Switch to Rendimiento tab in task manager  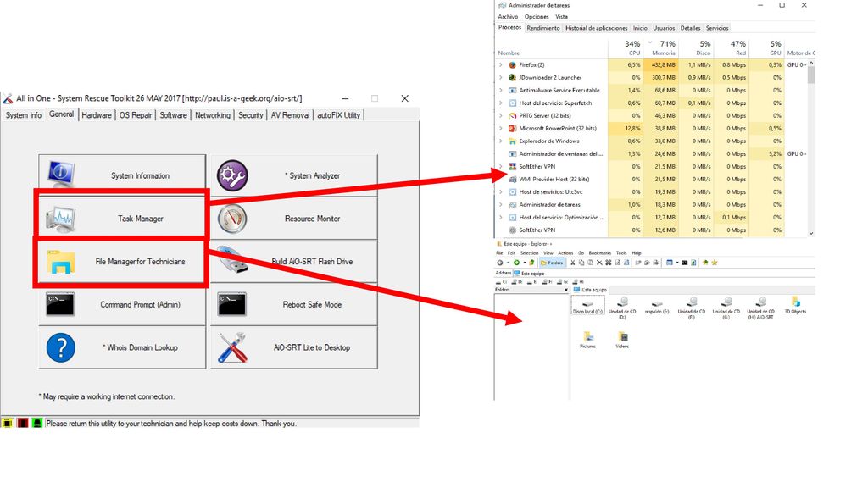click(x=543, y=28)
